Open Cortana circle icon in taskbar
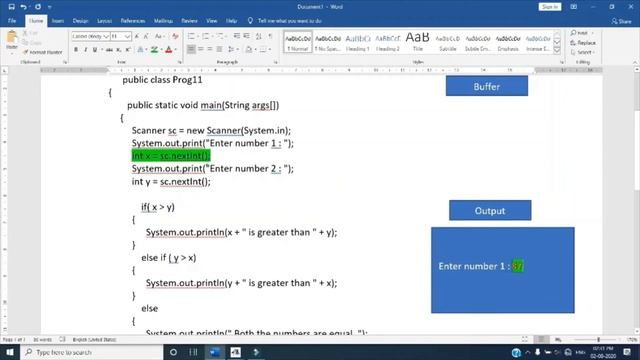Screen dimensions: 640x360 (x=173, y=352)
